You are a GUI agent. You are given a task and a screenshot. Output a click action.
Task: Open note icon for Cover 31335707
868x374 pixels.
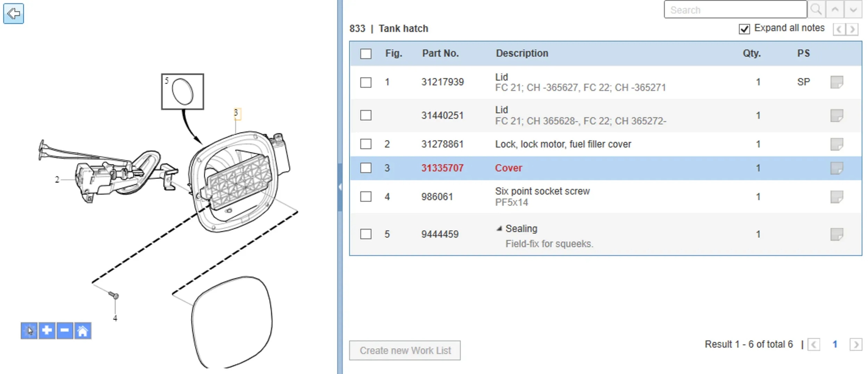point(837,168)
